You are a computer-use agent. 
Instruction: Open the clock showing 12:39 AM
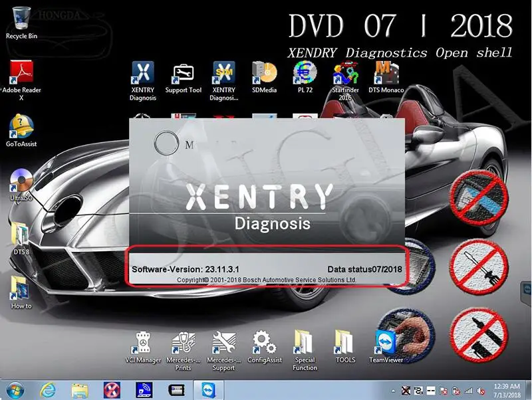click(x=507, y=391)
